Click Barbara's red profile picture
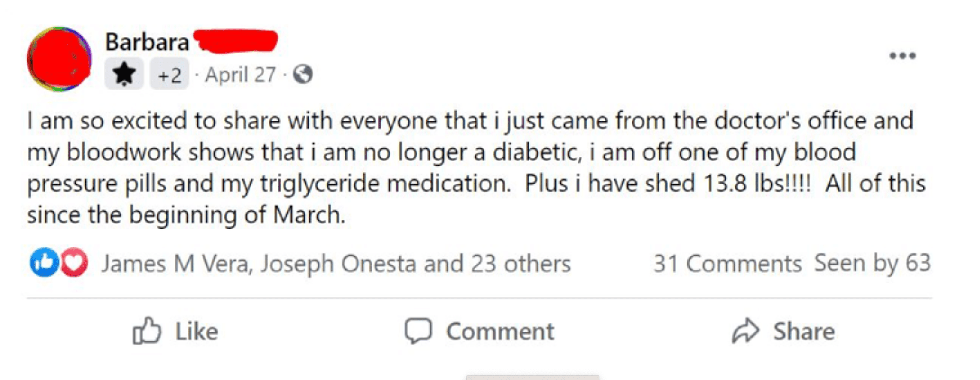The image size is (980, 380). click(59, 59)
